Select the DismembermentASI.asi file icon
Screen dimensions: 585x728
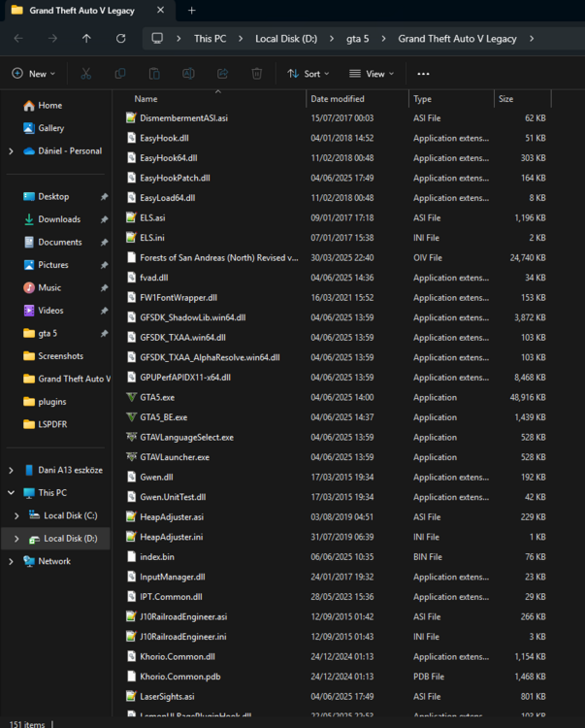click(132, 117)
